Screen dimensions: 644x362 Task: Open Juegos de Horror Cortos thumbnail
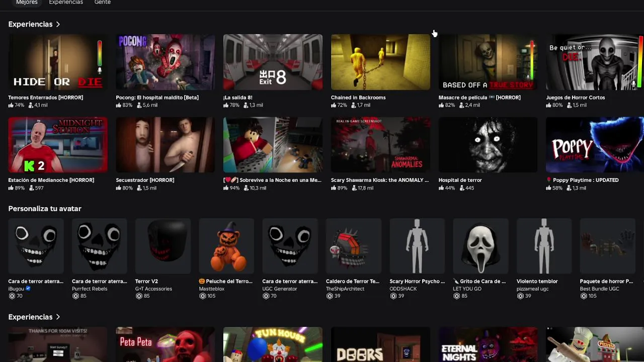[x=595, y=62]
